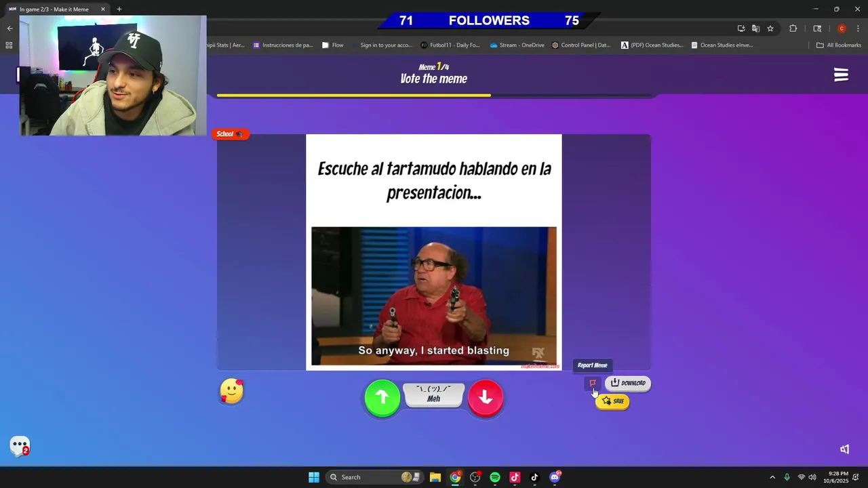Click install app icon in address bar

(x=741, y=28)
